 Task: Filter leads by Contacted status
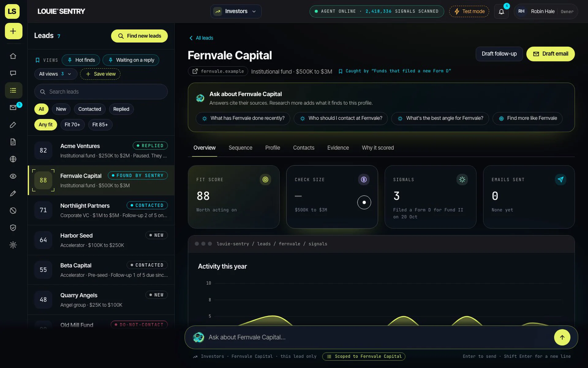pos(89,109)
